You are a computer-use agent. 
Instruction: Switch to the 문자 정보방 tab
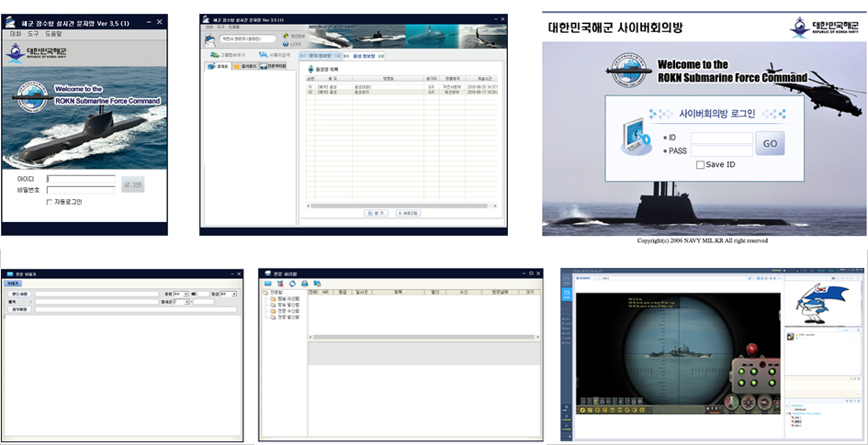point(320,56)
